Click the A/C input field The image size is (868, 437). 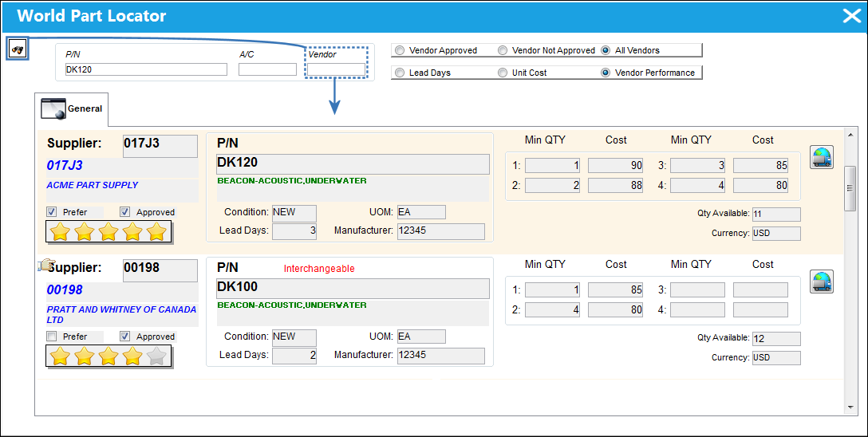coord(268,69)
